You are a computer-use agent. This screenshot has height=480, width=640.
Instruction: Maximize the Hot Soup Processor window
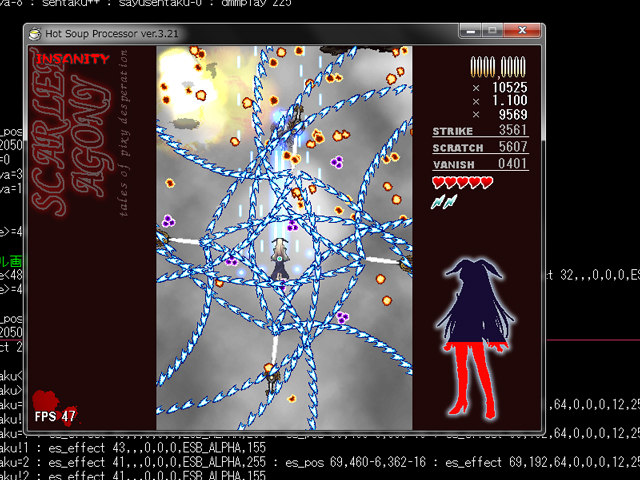click(x=493, y=31)
